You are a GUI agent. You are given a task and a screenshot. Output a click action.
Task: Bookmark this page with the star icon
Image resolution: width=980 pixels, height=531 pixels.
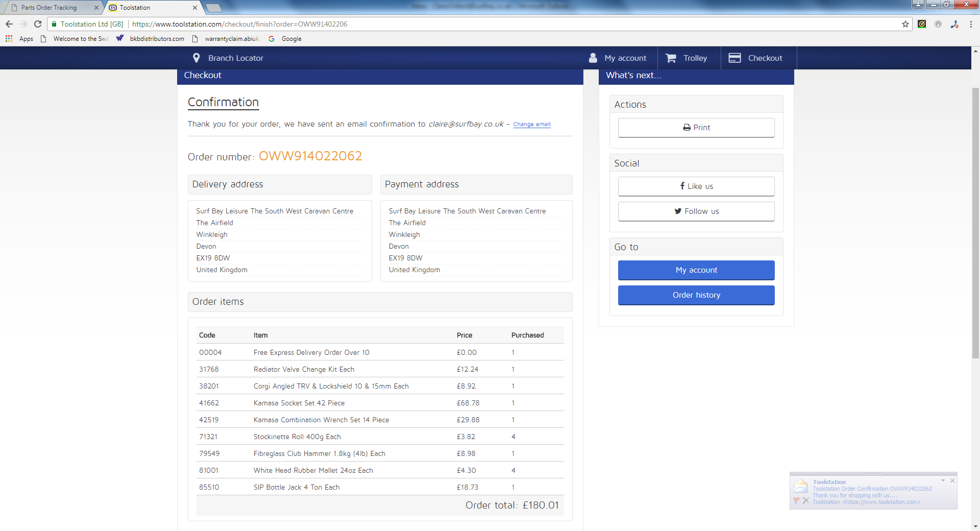905,24
